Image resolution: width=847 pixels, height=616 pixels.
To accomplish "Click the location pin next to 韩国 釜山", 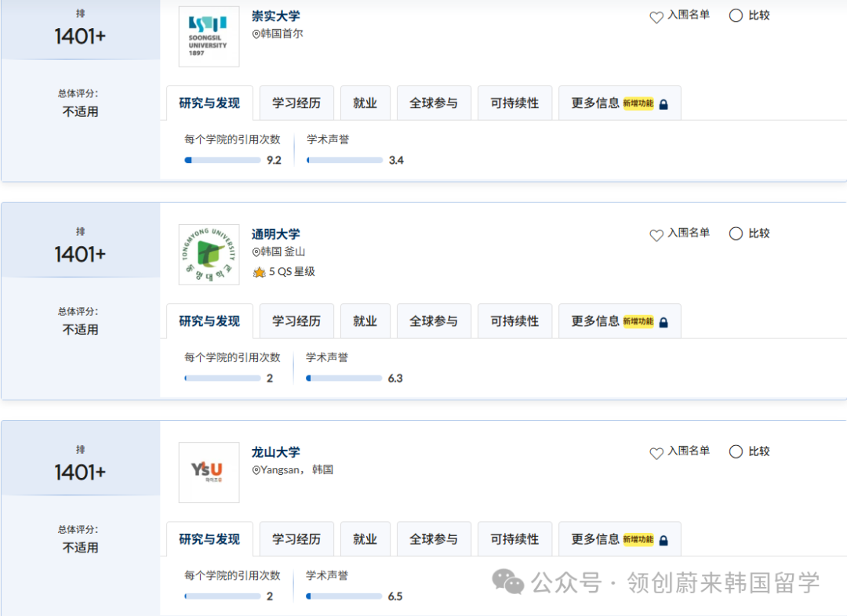I will tap(256, 252).
